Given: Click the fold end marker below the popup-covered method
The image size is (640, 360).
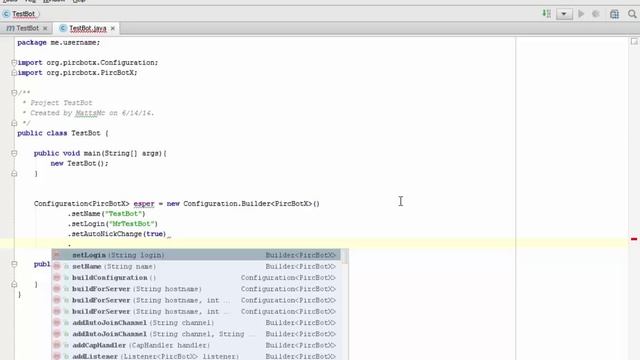Looking at the screenshot, I should click(14, 284).
